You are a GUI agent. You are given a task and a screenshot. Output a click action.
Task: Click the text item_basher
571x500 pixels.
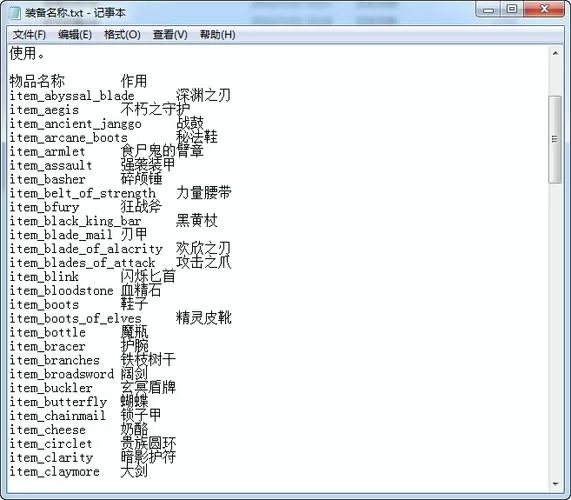(x=47, y=180)
